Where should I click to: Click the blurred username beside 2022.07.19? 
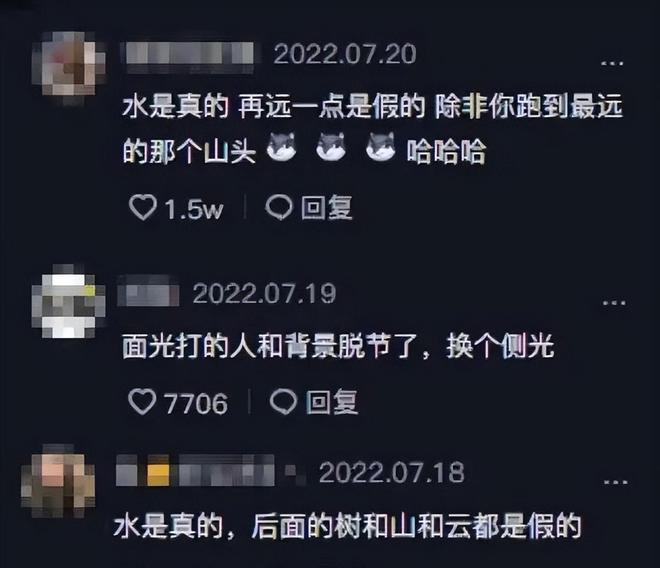click(148, 291)
